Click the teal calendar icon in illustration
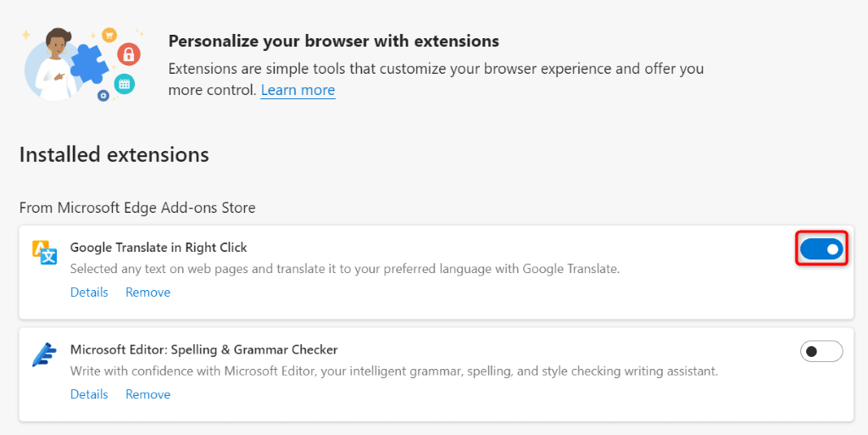The image size is (868, 435). pyautogui.click(x=124, y=83)
